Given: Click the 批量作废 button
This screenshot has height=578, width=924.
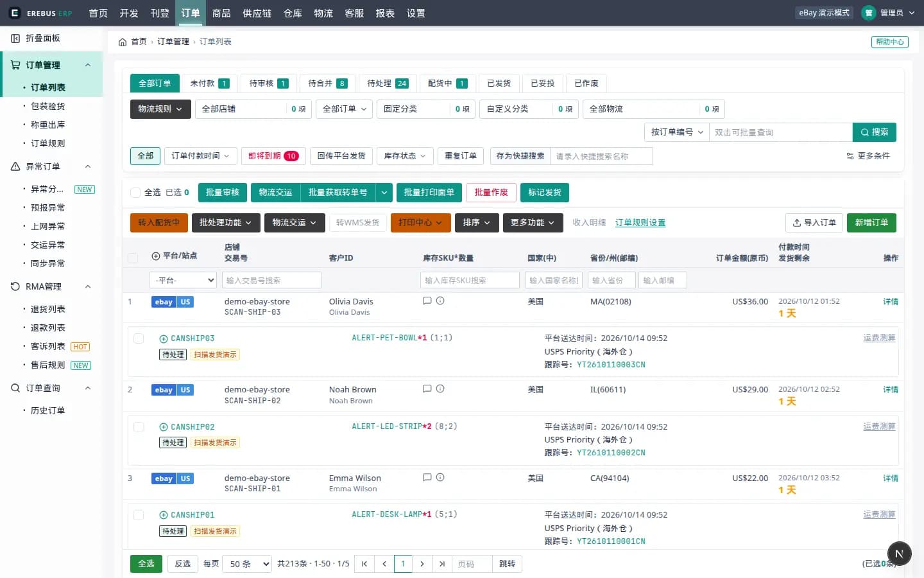Looking at the screenshot, I should (491, 193).
